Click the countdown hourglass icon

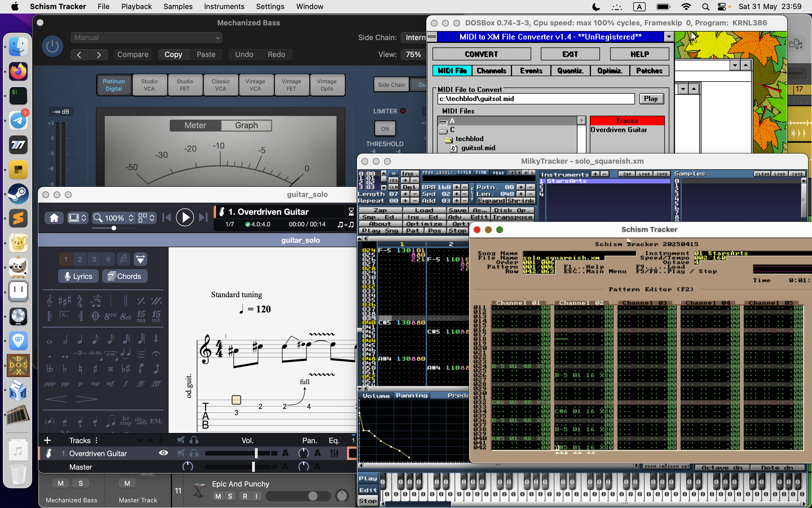pyautogui.click(x=351, y=212)
